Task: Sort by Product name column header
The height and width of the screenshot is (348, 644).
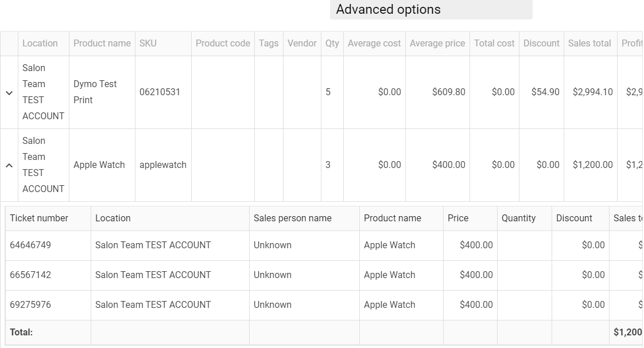Action: pyautogui.click(x=102, y=44)
